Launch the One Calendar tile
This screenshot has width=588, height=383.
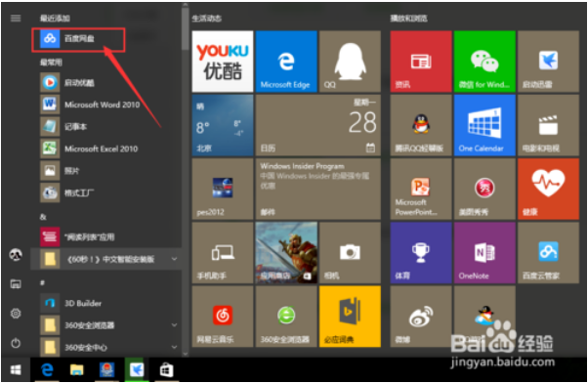coord(484,125)
